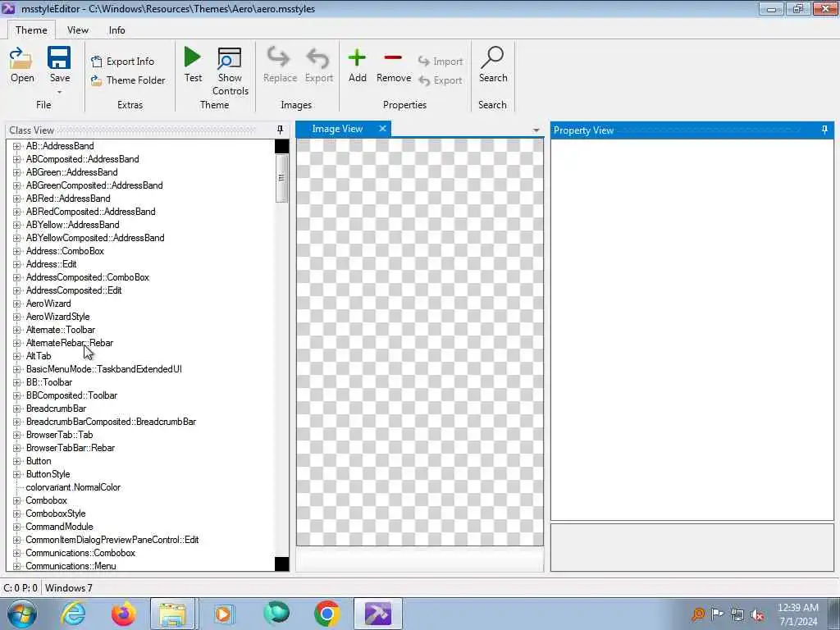Image resolution: width=840 pixels, height=630 pixels.
Task: Expand the ABGreen::AddressBand node
Action: point(16,172)
